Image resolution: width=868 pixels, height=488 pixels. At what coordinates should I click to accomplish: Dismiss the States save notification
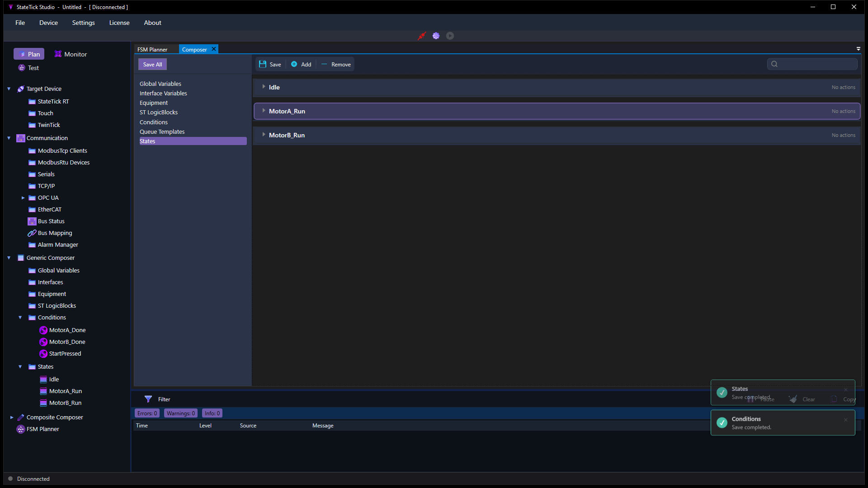coord(846,389)
